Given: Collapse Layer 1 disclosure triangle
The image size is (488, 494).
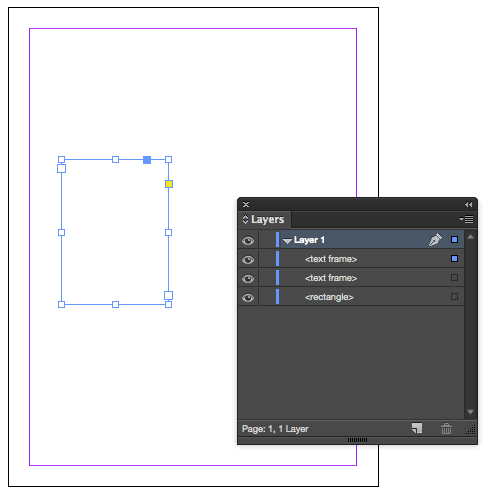Looking at the screenshot, I should (287, 240).
